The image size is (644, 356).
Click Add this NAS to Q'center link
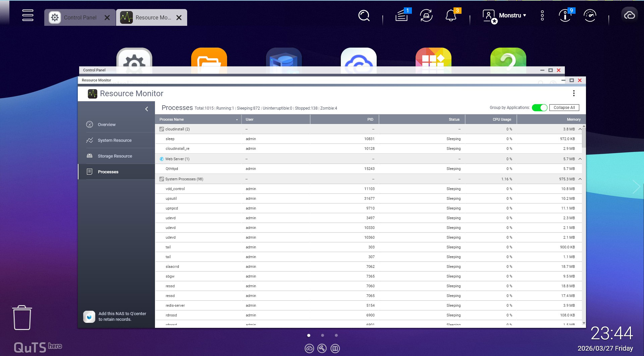(122, 316)
